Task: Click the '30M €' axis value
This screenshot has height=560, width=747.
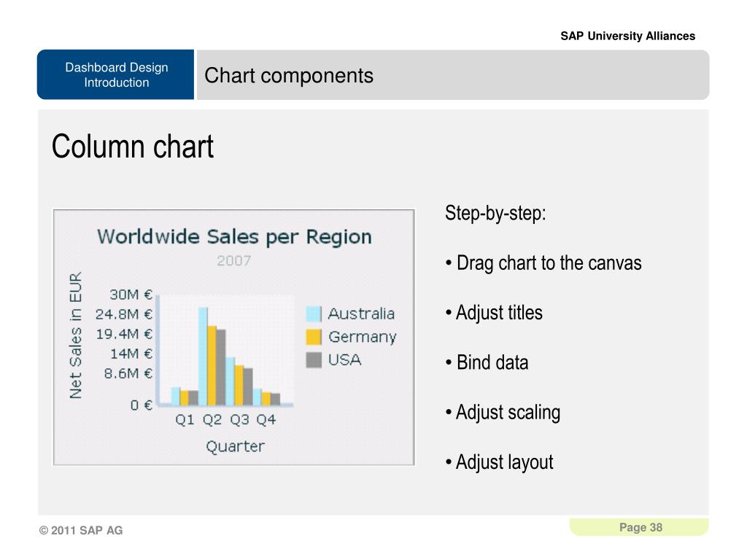Action: (131, 295)
